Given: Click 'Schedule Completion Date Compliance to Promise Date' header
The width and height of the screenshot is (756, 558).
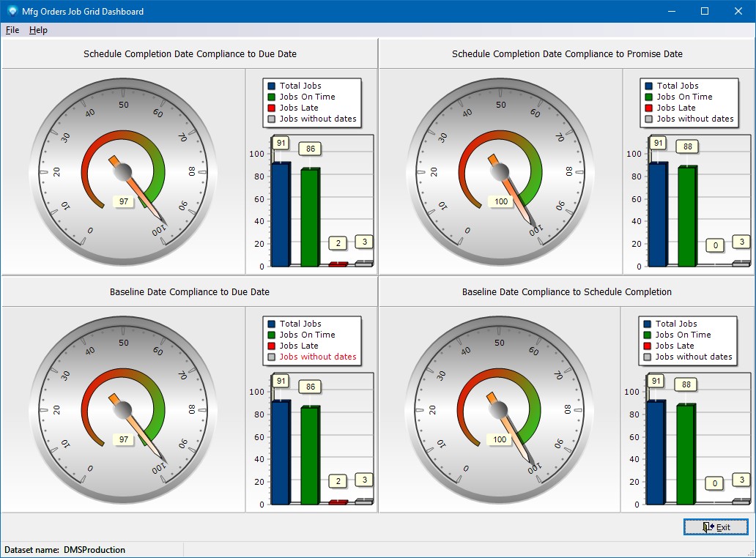Looking at the screenshot, I should 567,53.
